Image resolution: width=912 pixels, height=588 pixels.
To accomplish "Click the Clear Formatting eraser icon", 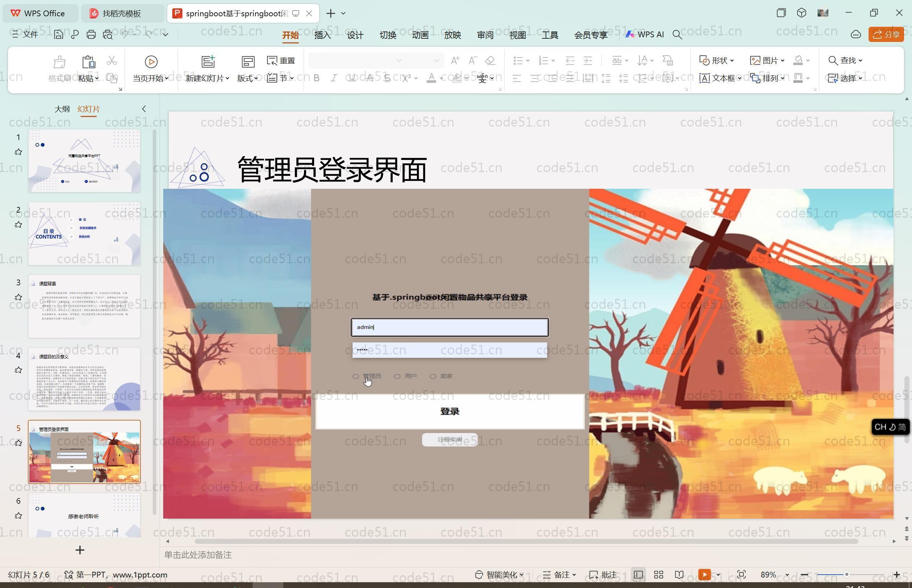I will [x=490, y=60].
